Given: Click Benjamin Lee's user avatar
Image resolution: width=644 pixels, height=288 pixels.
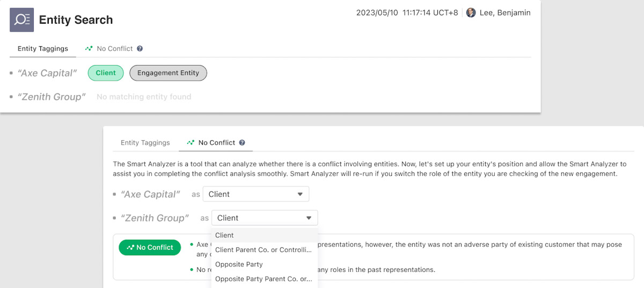Looking at the screenshot, I should coord(471,12).
